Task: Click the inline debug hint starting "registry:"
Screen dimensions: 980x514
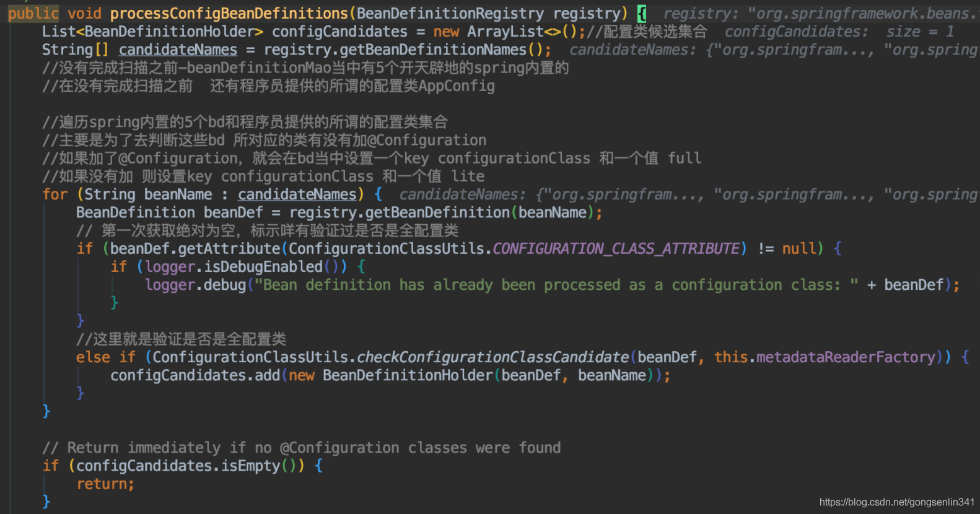Action: click(821, 14)
